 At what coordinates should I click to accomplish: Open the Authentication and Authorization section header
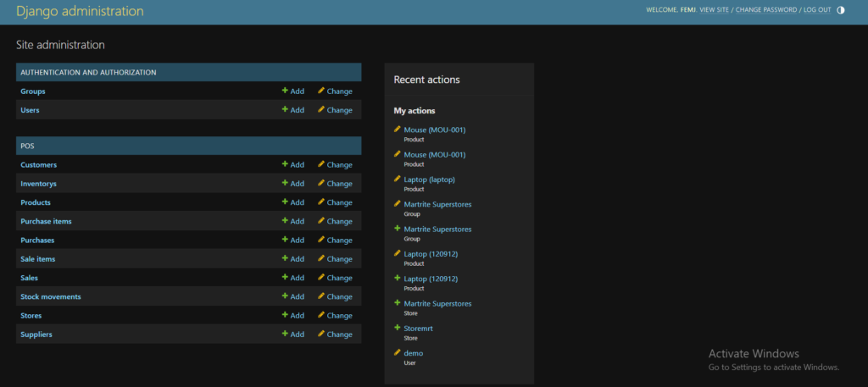pos(88,73)
